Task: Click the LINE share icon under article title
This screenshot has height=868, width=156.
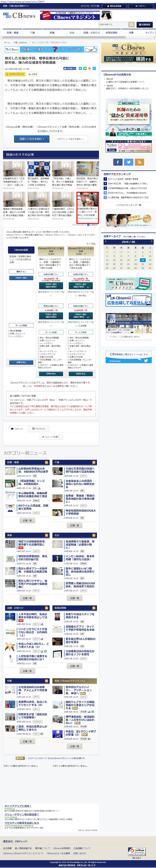Action: 85,68
